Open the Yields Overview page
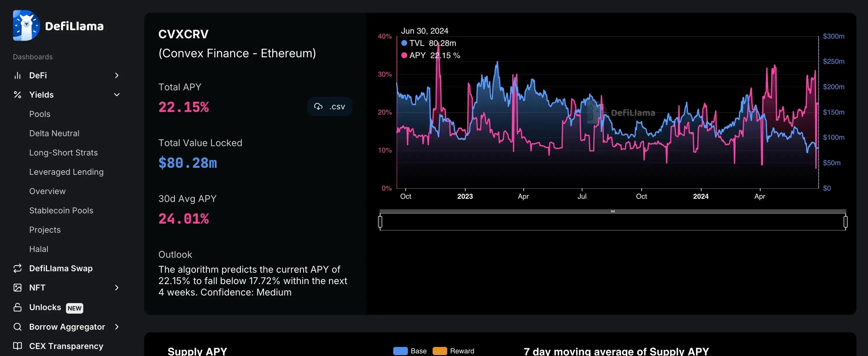The image size is (868, 356). click(48, 191)
